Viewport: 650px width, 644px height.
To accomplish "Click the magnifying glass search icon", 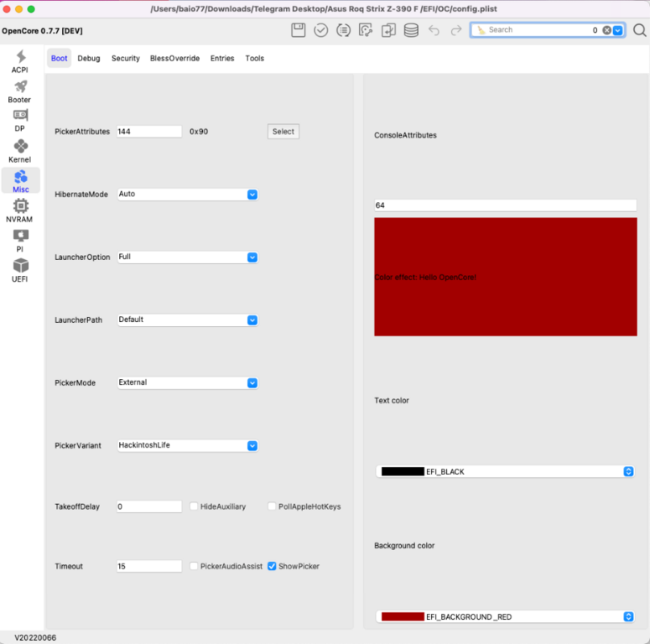I will click(x=639, y=30).
